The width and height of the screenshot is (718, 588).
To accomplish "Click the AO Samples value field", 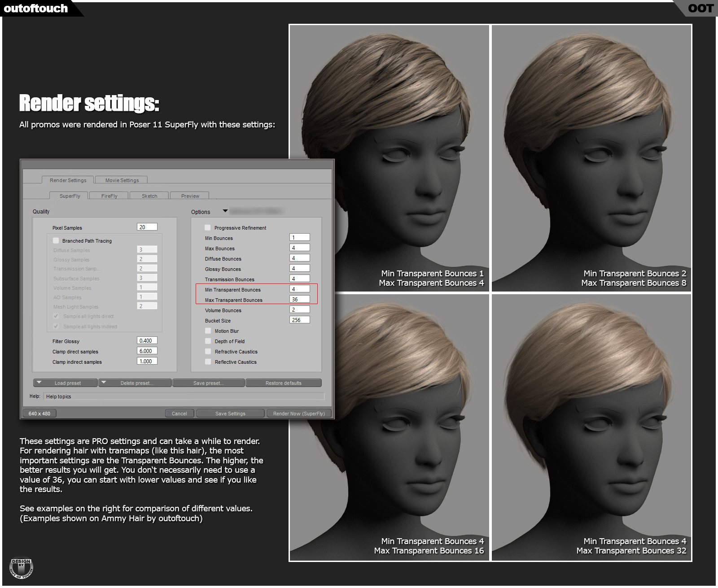I will click(147, 296).
